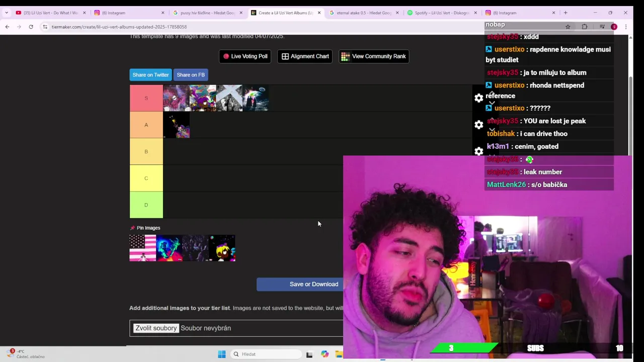Move tier A row down with chevron
Image resolution: width=644 pixels, height=362 pixels.
(492, 130)
